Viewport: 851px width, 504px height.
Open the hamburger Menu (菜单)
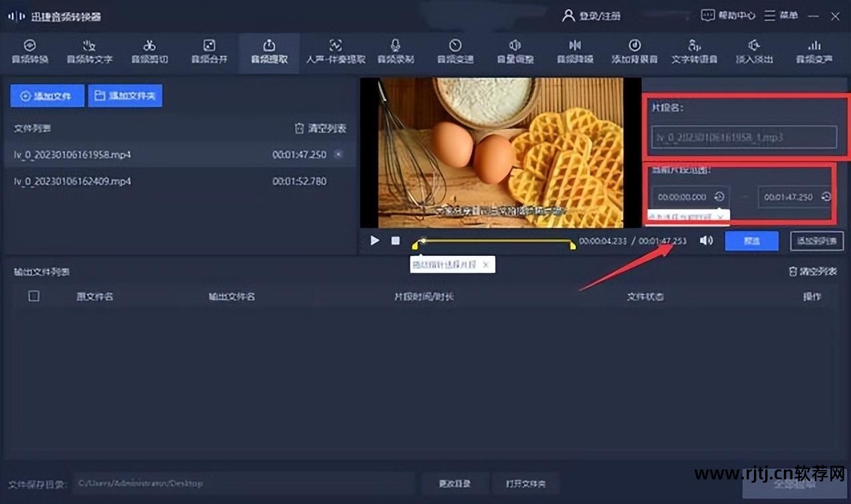781,15
